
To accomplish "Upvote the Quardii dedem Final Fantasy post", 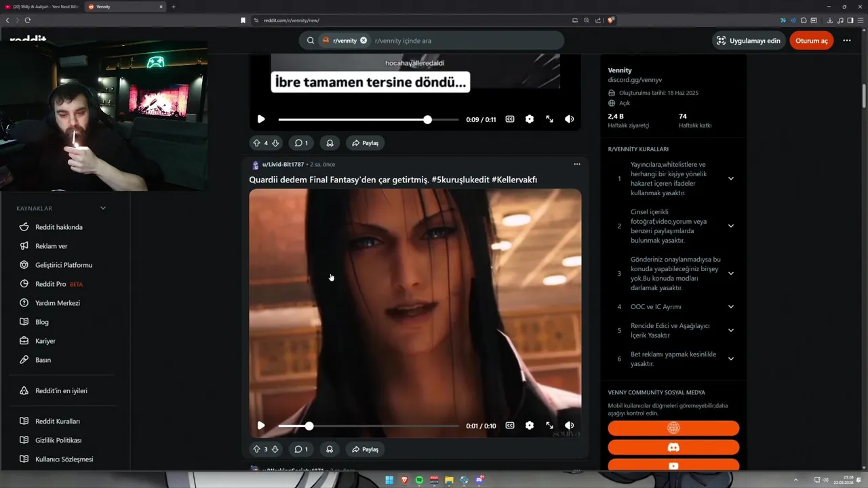I will coord(256,449).
